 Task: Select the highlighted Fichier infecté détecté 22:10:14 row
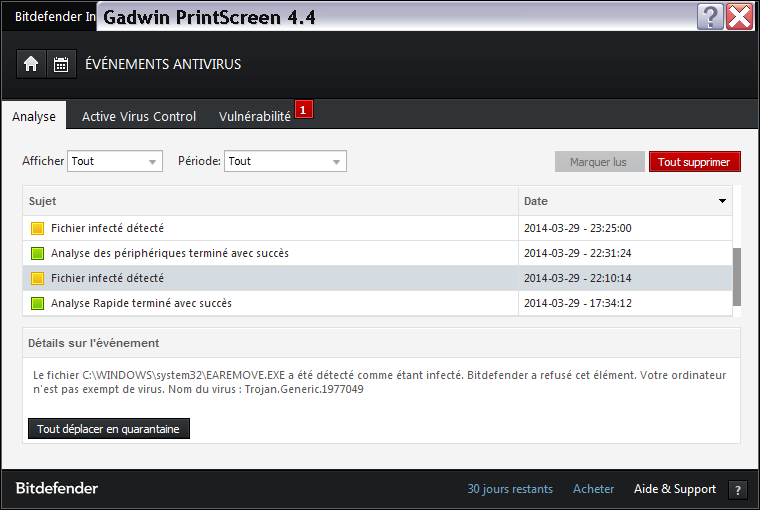[377, 278]
